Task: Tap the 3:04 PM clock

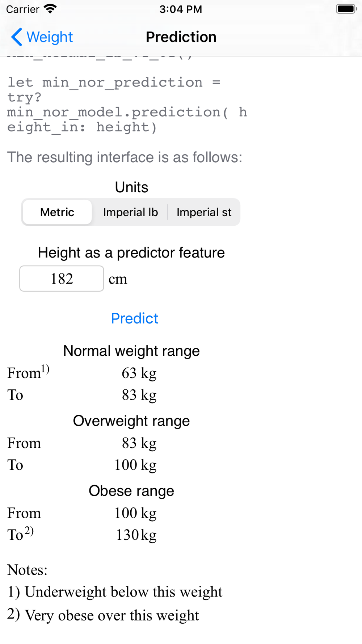Action: tap(181, 9)
